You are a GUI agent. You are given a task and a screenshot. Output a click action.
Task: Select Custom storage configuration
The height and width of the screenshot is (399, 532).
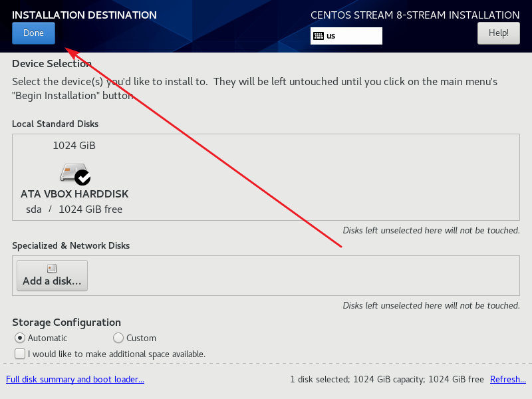tap(118, 338)
